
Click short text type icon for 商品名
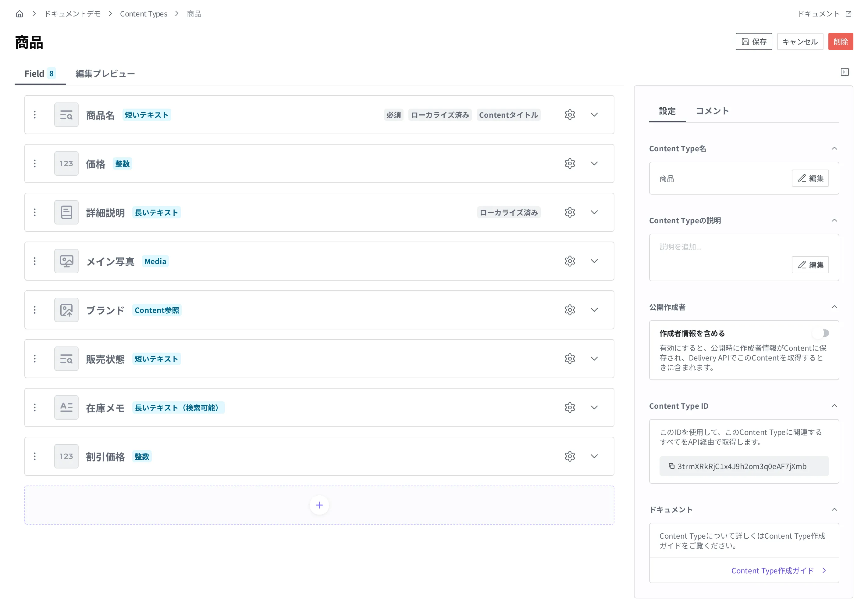click(x=66, y=115)
